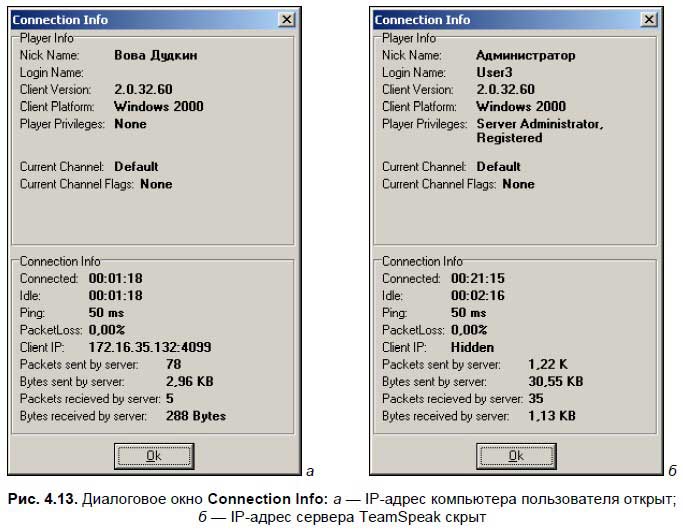The image size is (683, 530).
Task: Click packets received value 35
Action: 536,398
